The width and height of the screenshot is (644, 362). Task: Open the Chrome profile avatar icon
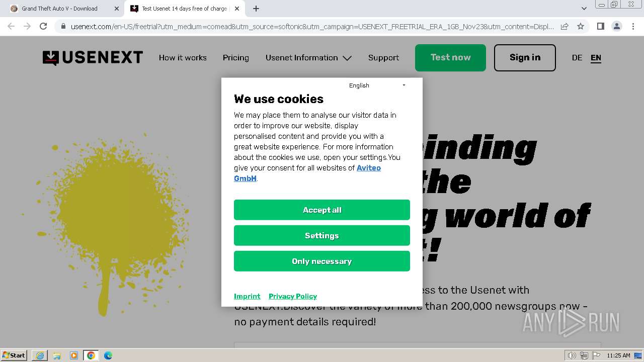pyautogui.click(x=616, y=26)
